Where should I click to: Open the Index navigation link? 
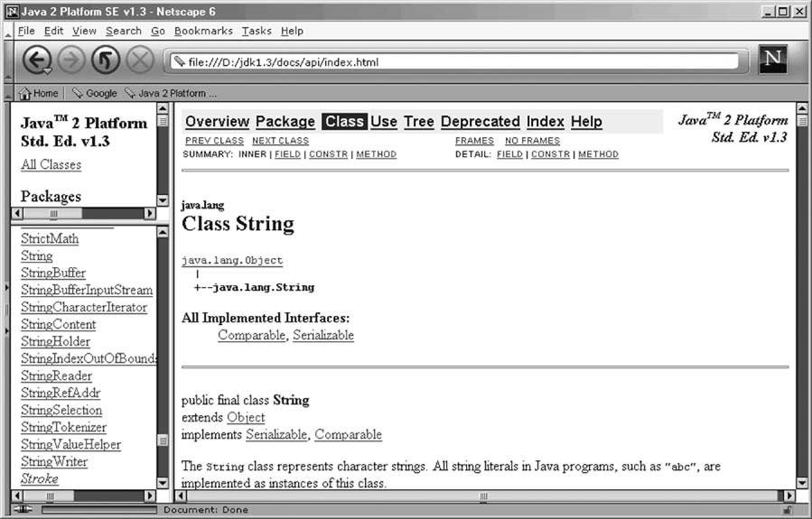(546, 122)
